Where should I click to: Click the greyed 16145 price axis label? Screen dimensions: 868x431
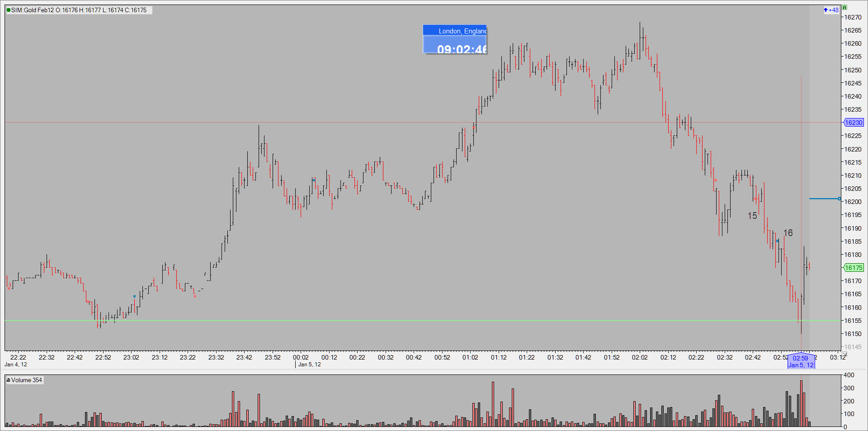point(853,347)
